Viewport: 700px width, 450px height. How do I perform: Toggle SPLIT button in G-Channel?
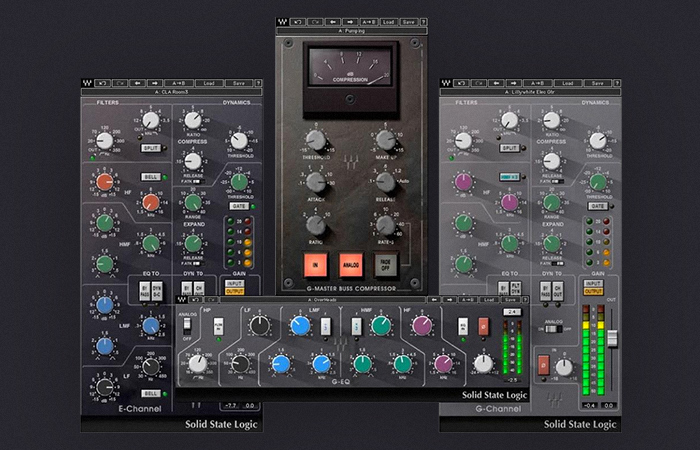(509, 148)
